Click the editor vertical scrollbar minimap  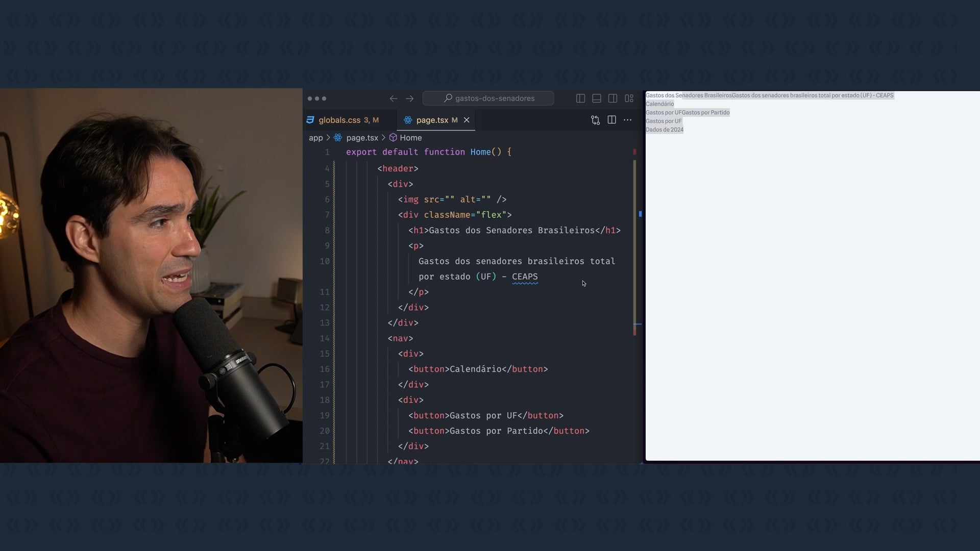[635, 245]
